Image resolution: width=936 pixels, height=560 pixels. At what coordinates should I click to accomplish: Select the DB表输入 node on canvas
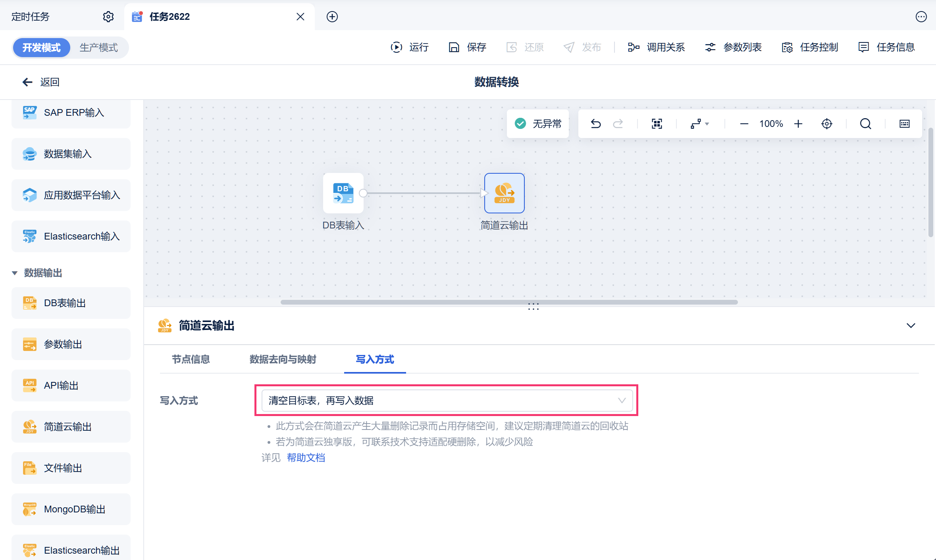(x=343, y=193)
